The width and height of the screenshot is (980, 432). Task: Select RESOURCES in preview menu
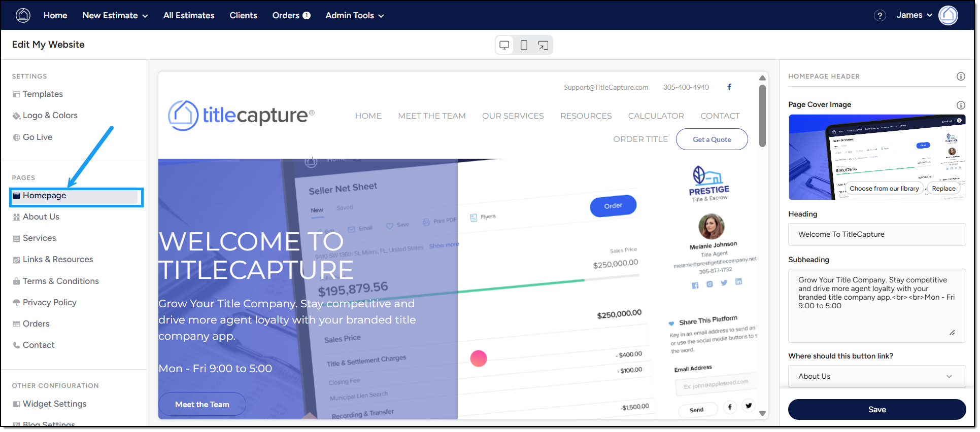click(x=586, y=116)
